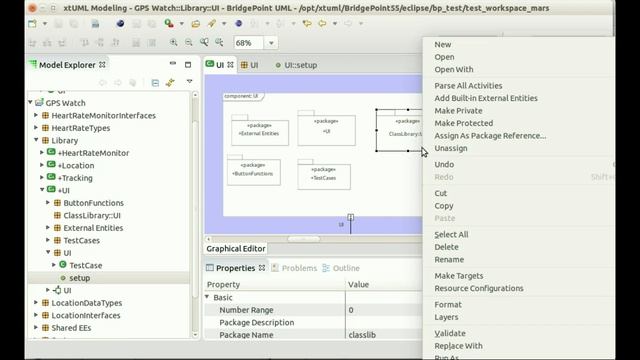Minimize the Model Explorer view
640x360 pixels.
click(x=173, y=64)
